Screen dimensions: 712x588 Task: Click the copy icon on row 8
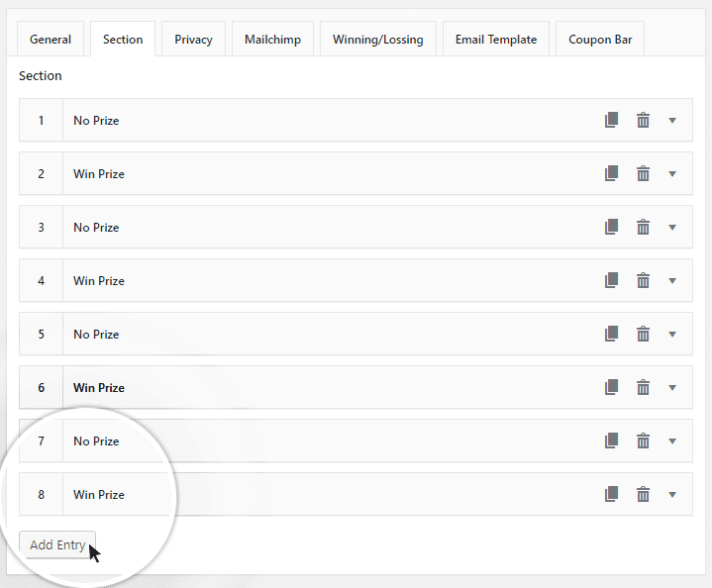611,494
